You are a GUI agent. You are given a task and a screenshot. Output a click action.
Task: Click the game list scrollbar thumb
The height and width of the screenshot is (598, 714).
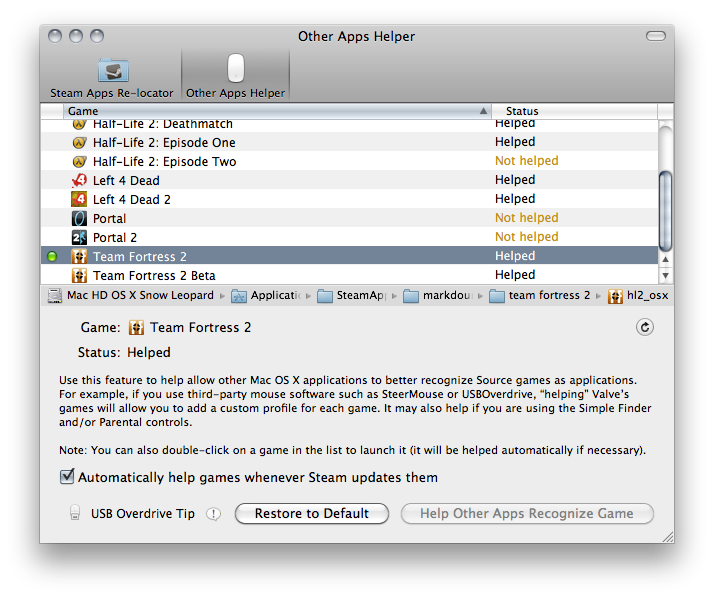(665, 211)
